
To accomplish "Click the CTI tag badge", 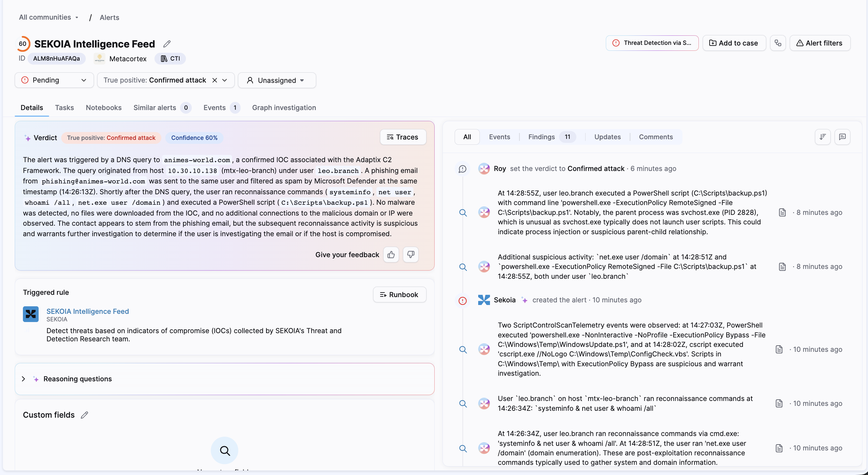I will point(170,59).
